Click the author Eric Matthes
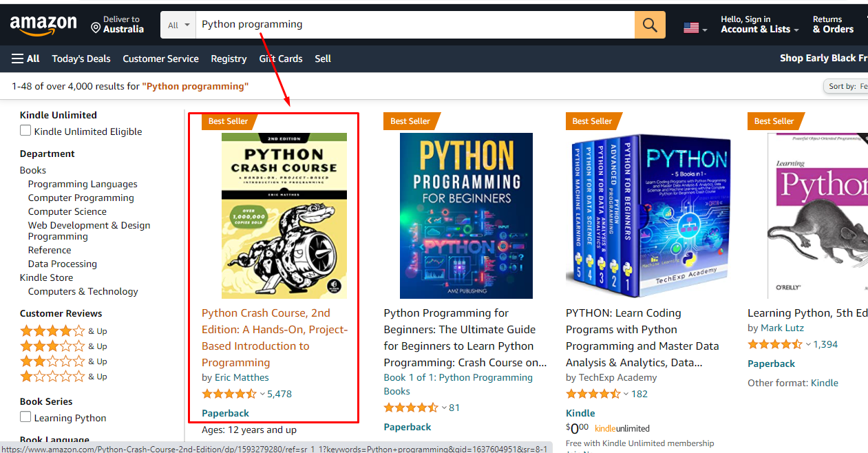 click(x=242, y=377)
